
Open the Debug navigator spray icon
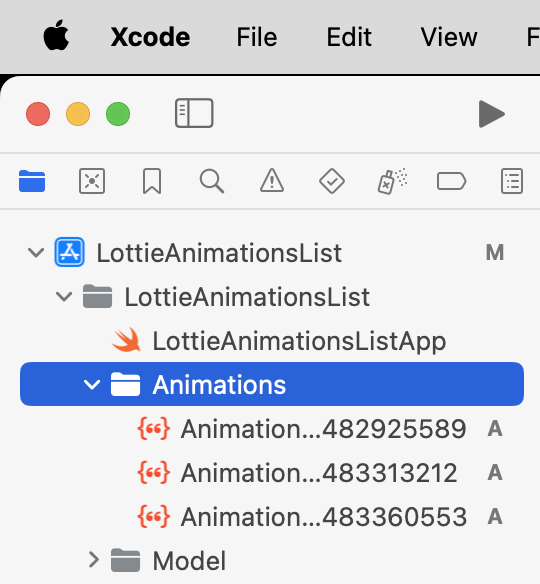click(392, 181)
